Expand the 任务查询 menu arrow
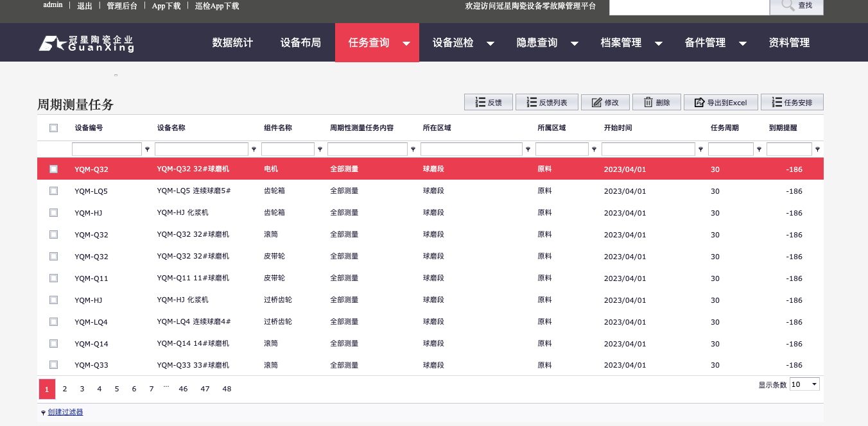 click(406, 44)
